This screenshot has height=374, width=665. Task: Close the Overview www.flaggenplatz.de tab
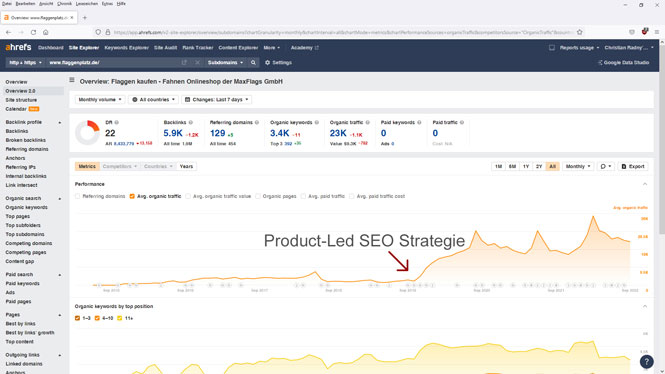click(72, 18)
